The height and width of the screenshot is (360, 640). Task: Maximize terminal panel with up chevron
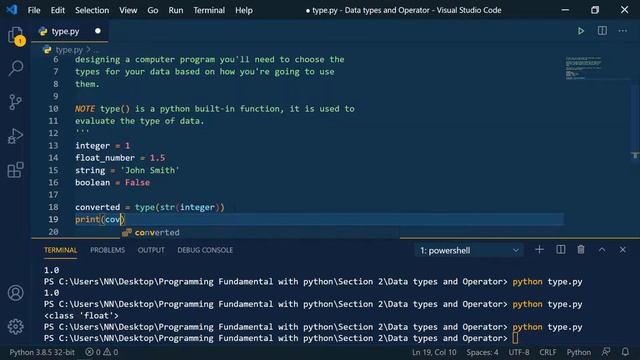(602, 250)
